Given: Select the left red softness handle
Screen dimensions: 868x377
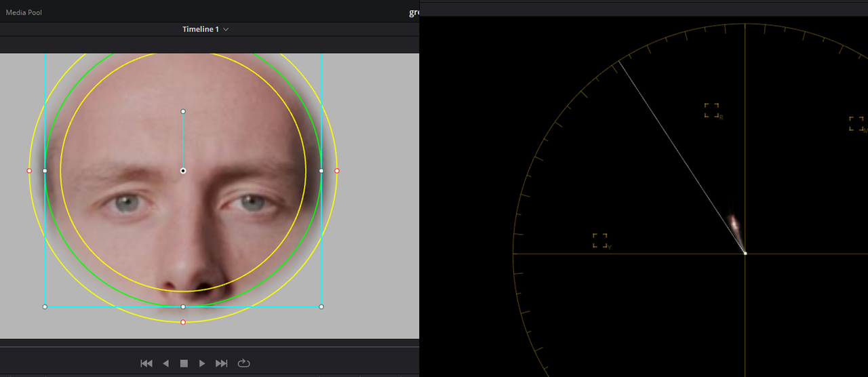Looking at the screenshot, I should coord(29,171).
